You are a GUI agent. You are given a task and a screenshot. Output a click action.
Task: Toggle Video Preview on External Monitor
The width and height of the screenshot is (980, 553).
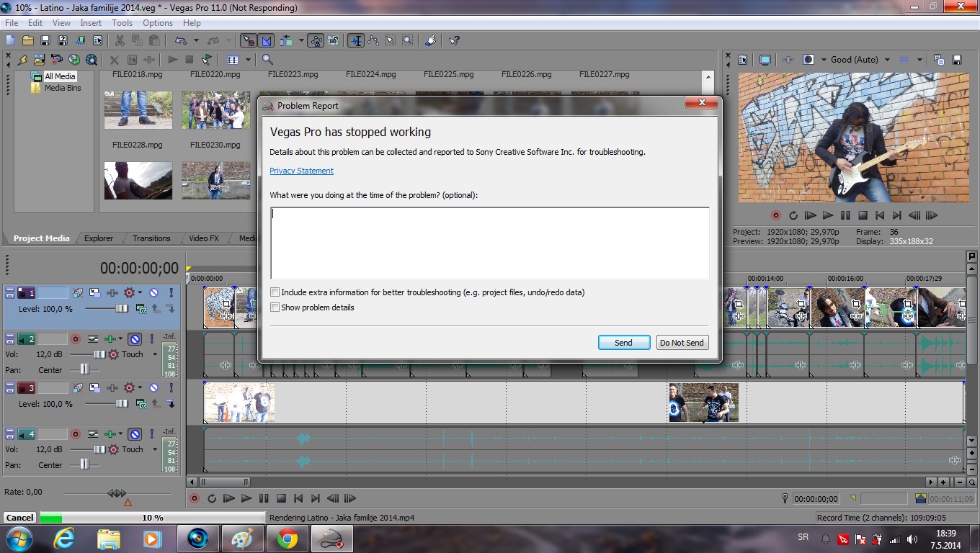[x=765, y=60]
